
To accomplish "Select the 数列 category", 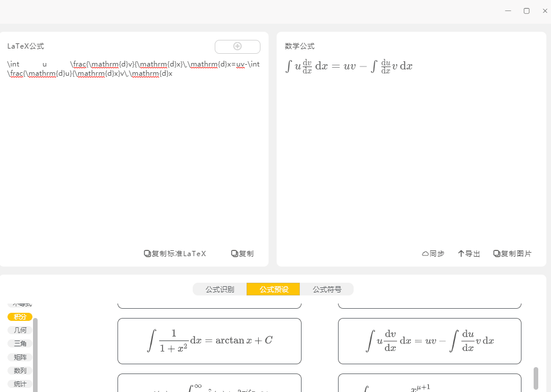I will click(x=20, y=371).
